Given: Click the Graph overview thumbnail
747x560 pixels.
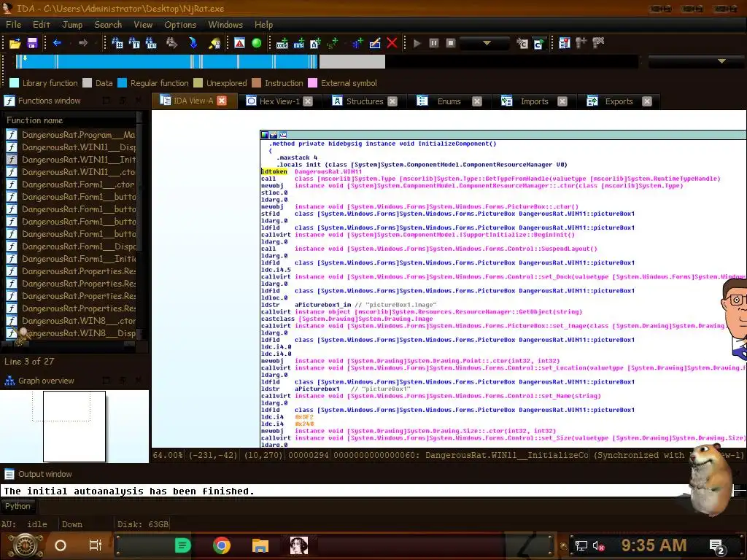Looking at the screenshot, I should coord(74,426).
